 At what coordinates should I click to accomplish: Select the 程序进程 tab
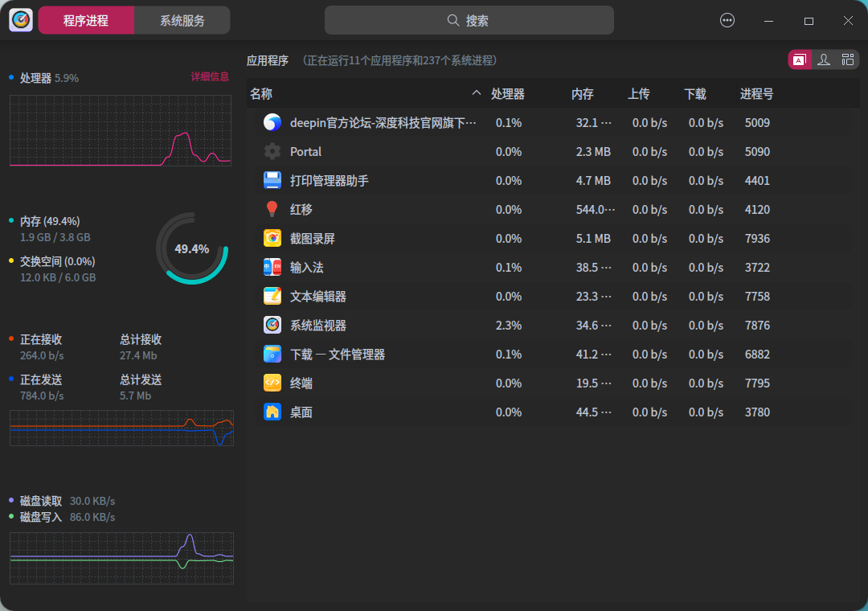point(86,19)
